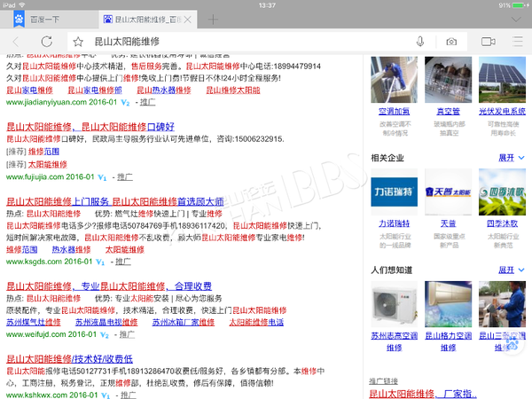Viewport: 532px width, 399px height.
Task: Tap the browser back arrow
Action: pyautogui.click(x=16, y=42)
